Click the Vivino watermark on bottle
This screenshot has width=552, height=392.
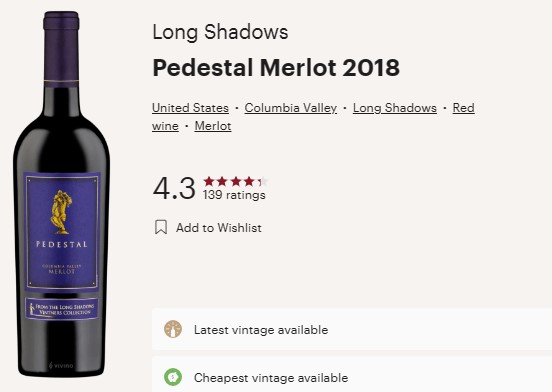tap(61, 366)
